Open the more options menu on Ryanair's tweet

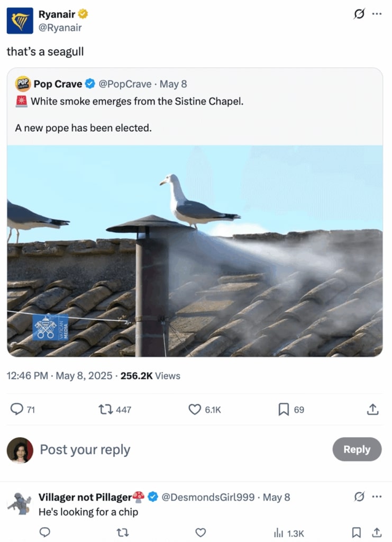click(x=377, y=14)
